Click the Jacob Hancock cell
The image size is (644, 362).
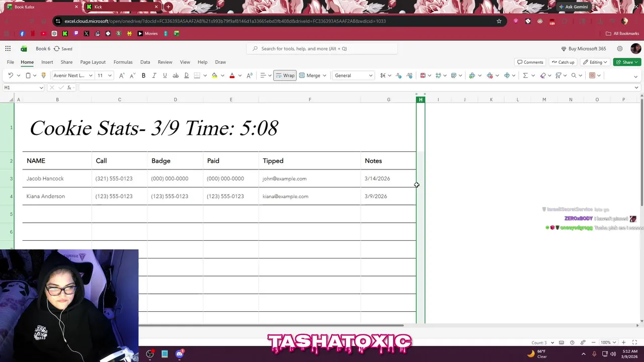click(x=57, y=178)
